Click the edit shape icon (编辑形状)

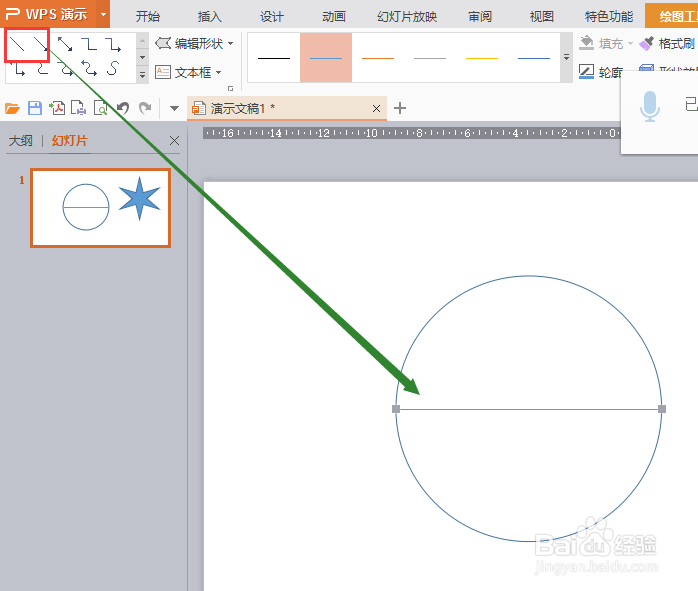[163, 43]
